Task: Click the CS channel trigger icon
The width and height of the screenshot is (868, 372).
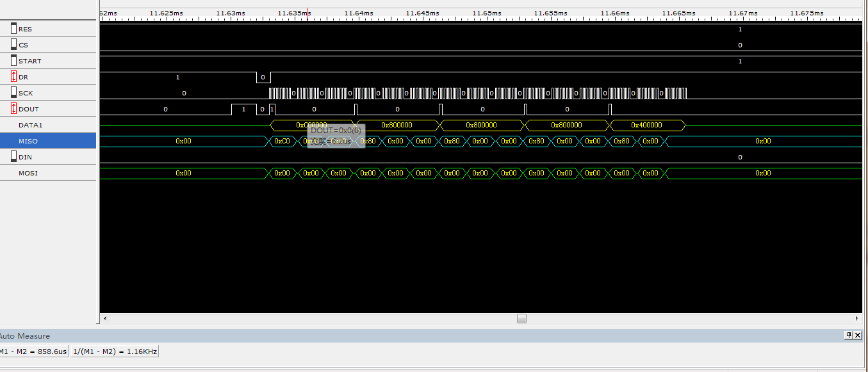Action: point(13,44)
